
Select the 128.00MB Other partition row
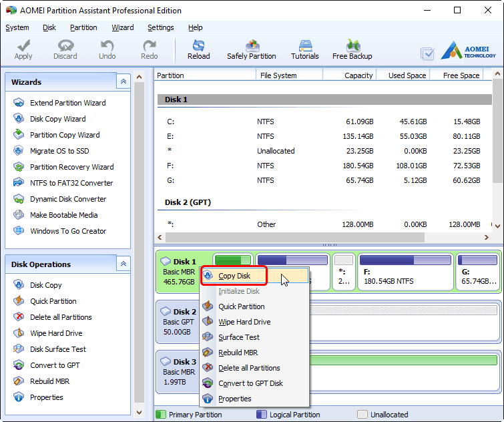coord(323,224)
